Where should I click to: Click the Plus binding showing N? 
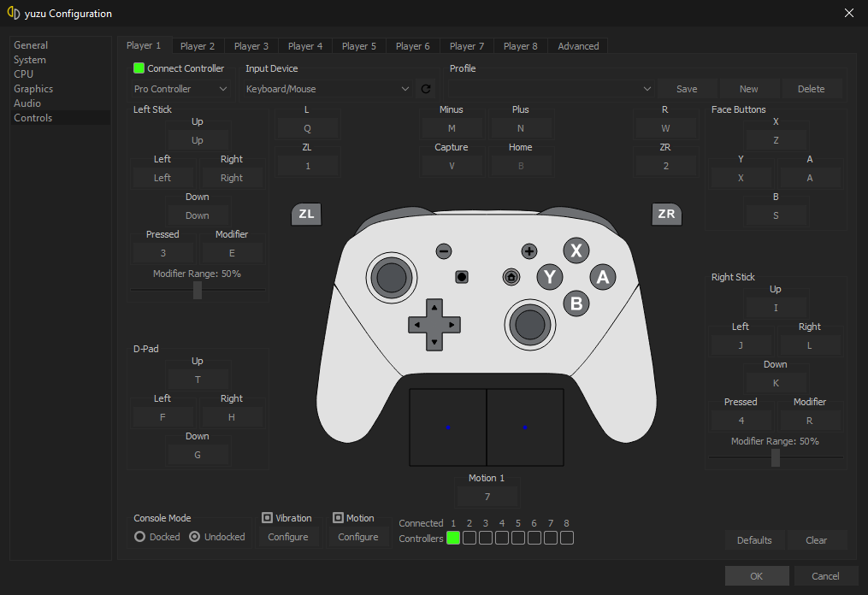point(520,128)
